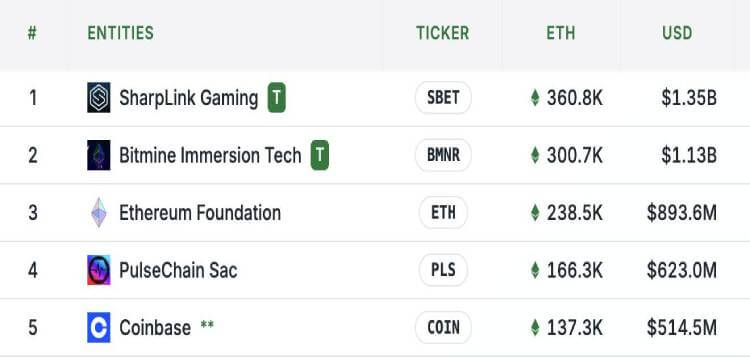
Task: Select the BMNR ticker pill
Action: (443, 155)
